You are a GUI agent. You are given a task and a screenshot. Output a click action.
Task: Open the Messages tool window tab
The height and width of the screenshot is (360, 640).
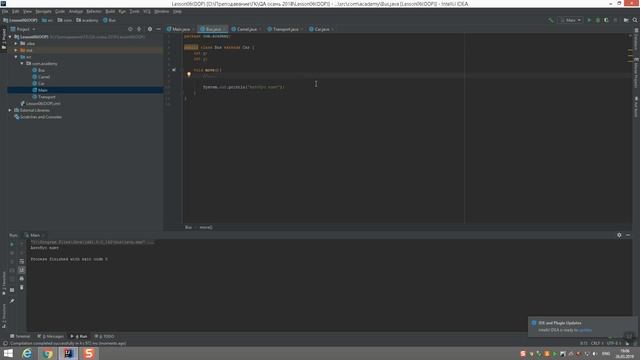coord(51,336)
